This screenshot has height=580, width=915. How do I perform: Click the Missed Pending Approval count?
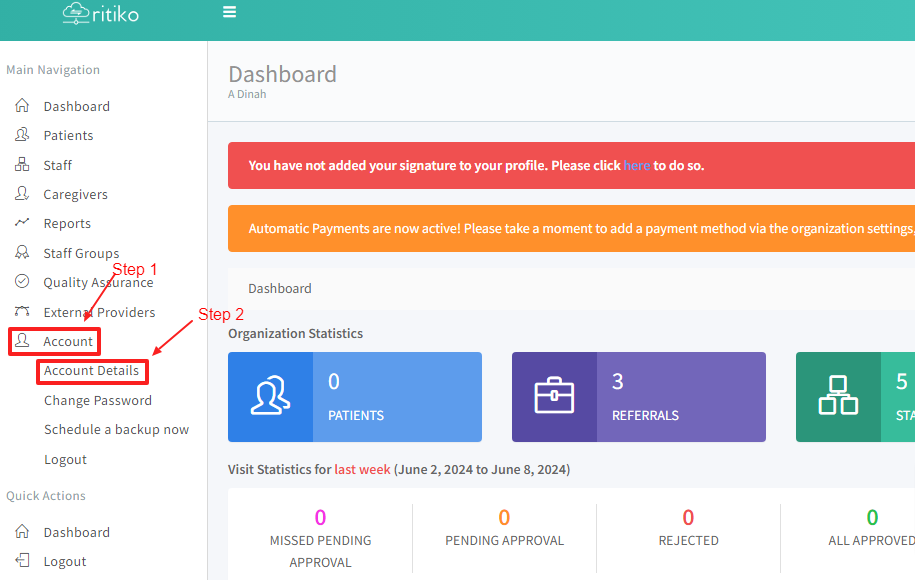pyautogui.click(x=320, y=517)
